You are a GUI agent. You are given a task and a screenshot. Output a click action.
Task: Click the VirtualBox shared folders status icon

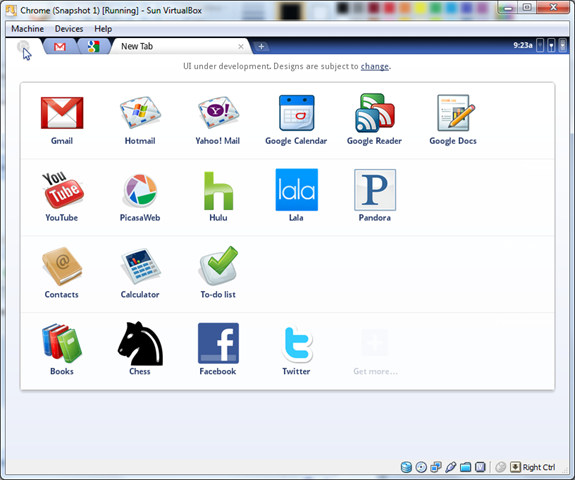pos(465,467)
